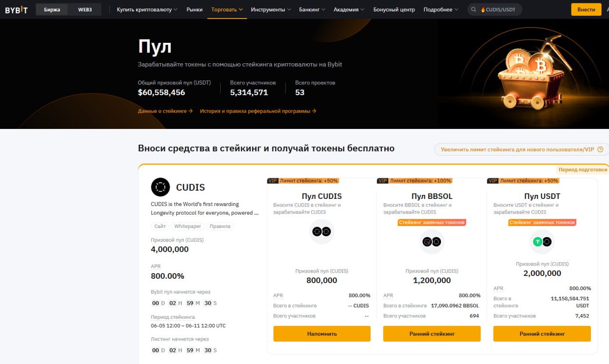
Task: Click the staking period 06-05 12:00 ~ 06-11 12:00 UTC
Action: (x=188, y=326)
